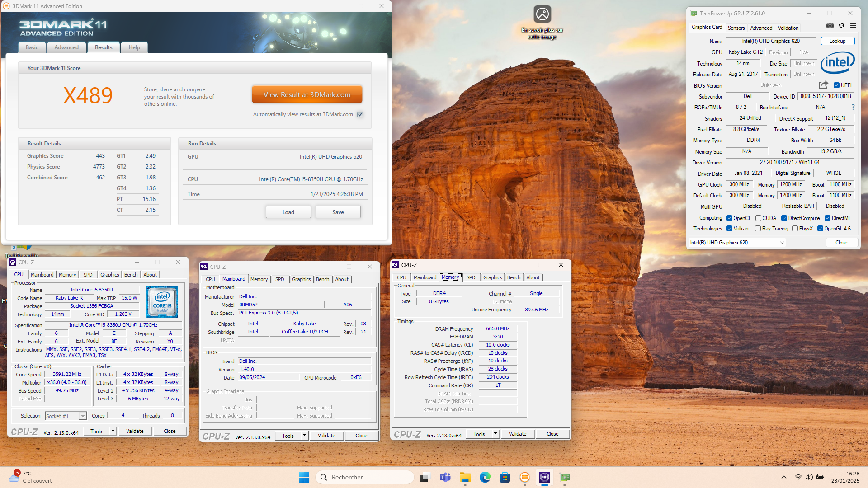Click the Load button in Run Details
Viewport: 868px width, 488px height.
pyautogui.click(x=288, y=212)
